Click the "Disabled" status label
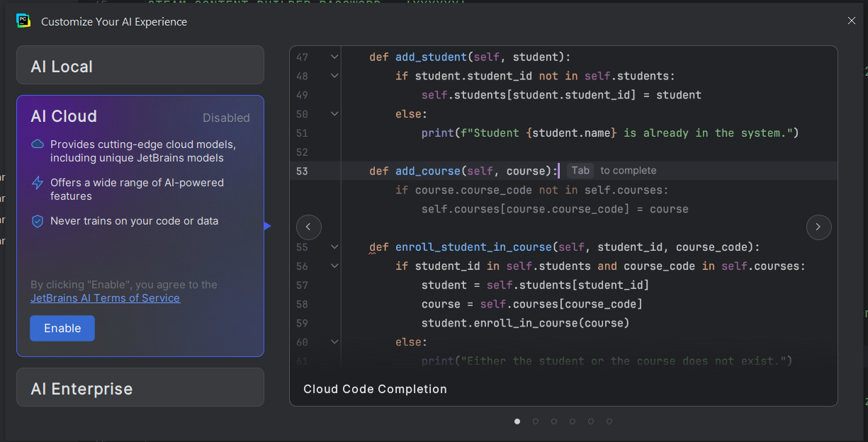The width and height of the screenshot is (868, 442). (226, 118)
